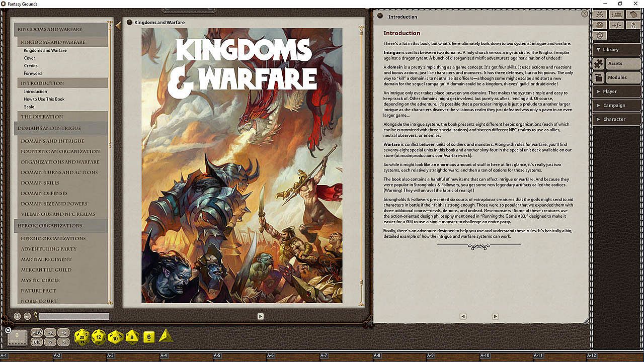Open the Credits page link
The width and height of the screenshot is (644, 362).
tap(31, 66)
